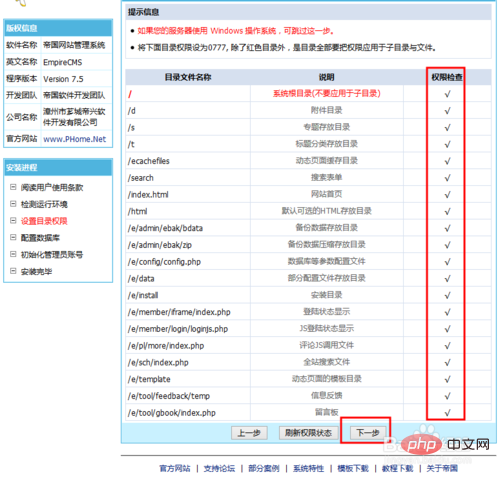Open the 系统特性 footer link

(x=308, y=468)
